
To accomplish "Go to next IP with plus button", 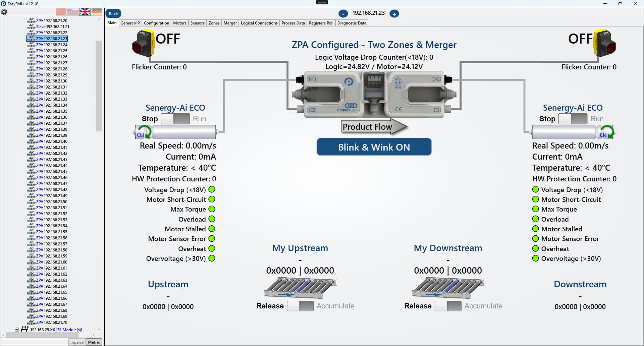I will (394, 14).
